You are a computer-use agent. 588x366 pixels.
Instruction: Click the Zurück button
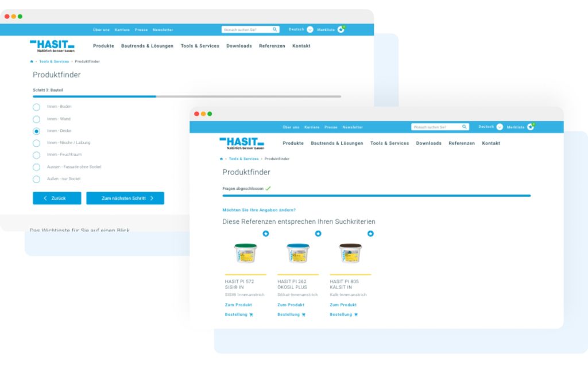[x=57, y=198]
